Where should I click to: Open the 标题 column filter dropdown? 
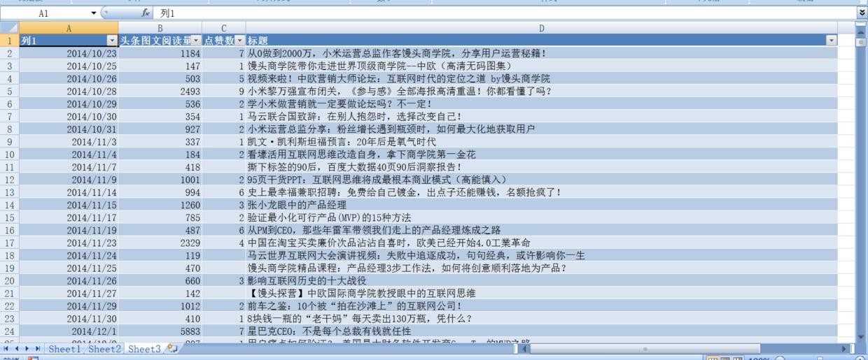pos(831,41)
